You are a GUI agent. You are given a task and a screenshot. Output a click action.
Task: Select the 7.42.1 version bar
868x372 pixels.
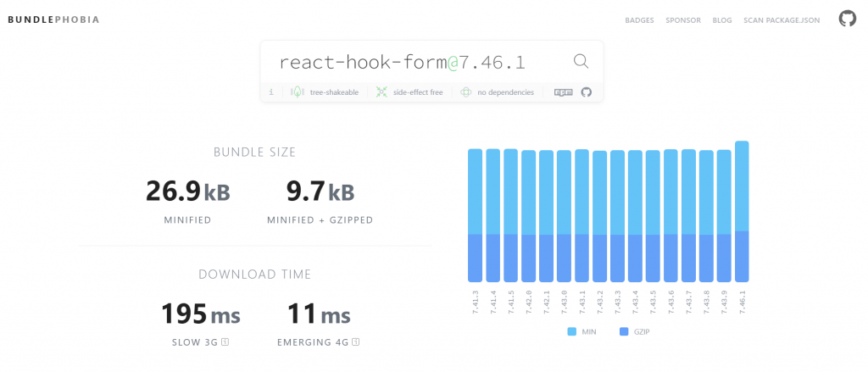(x=547, y=216)
